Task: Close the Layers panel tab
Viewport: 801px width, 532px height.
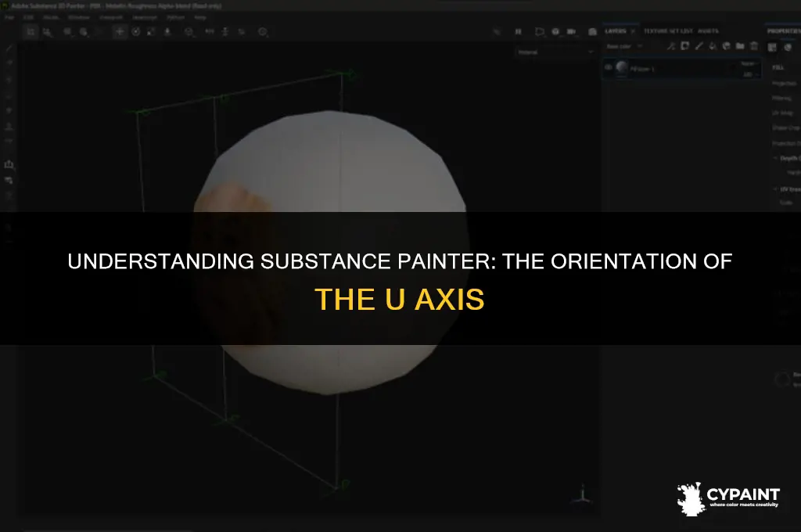Action: pyautogui.click(x=633, y=31)
